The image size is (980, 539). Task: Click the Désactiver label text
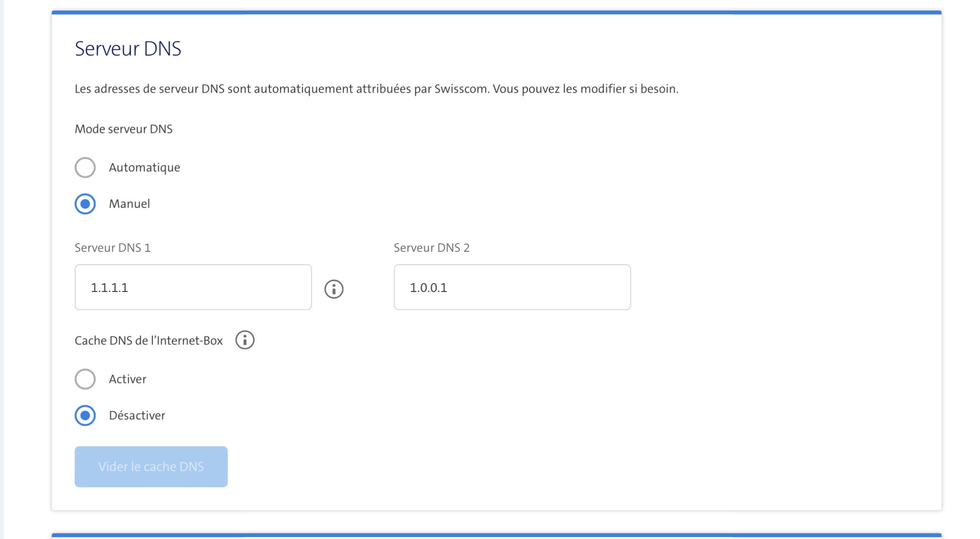click(137, 415)
